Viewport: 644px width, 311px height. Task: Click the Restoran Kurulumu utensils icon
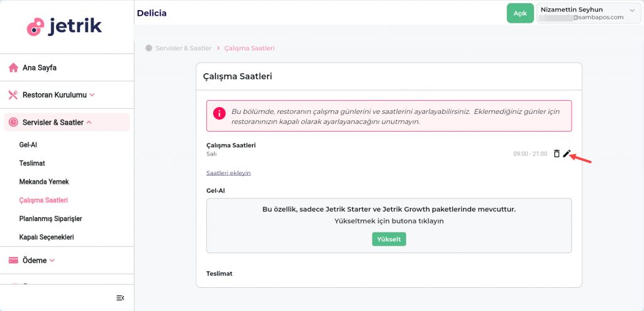click(x=13, y=95)
